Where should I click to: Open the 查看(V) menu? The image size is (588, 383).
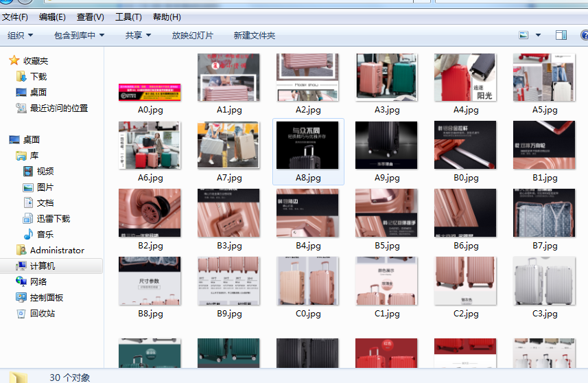(x=91, y=17)
